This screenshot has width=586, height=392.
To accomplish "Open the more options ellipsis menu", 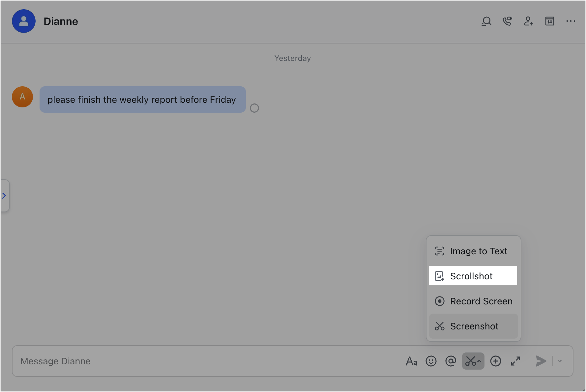I will point(571,21).
